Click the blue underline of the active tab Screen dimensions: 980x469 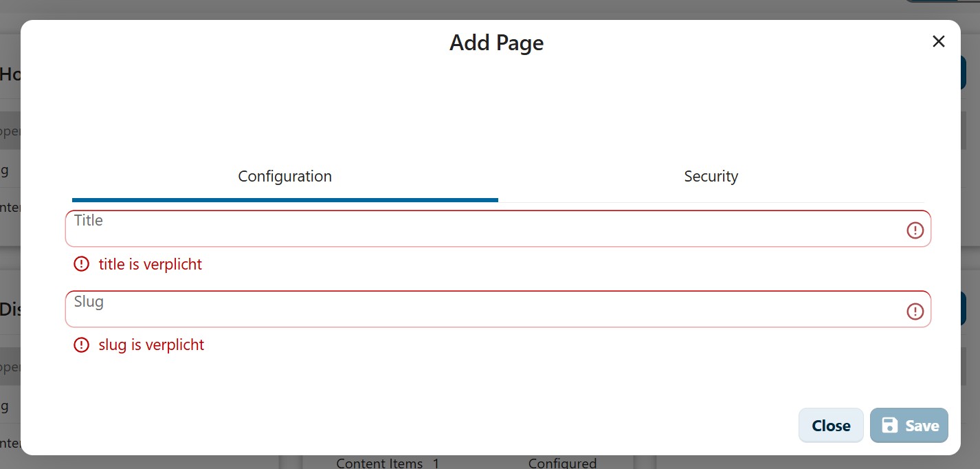285,199
